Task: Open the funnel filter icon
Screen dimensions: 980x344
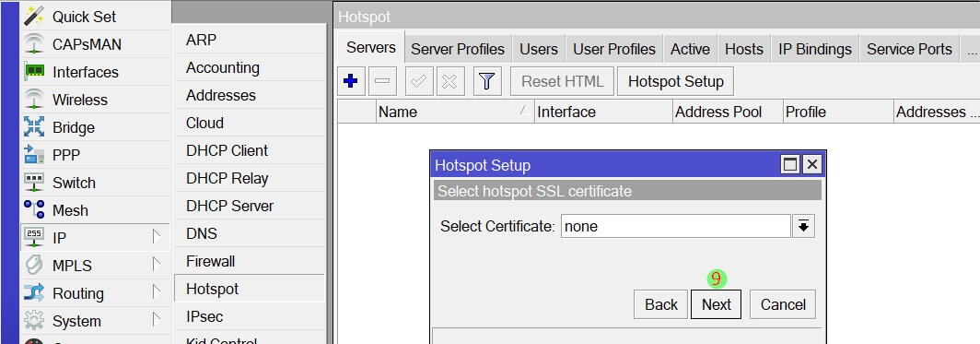Action: click(487, 81)
